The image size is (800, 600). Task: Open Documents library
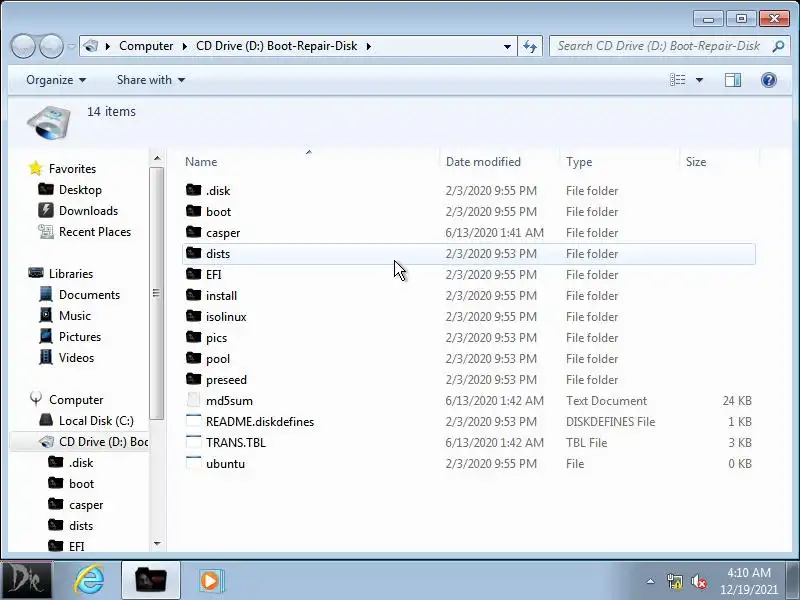tap(89, 294)
